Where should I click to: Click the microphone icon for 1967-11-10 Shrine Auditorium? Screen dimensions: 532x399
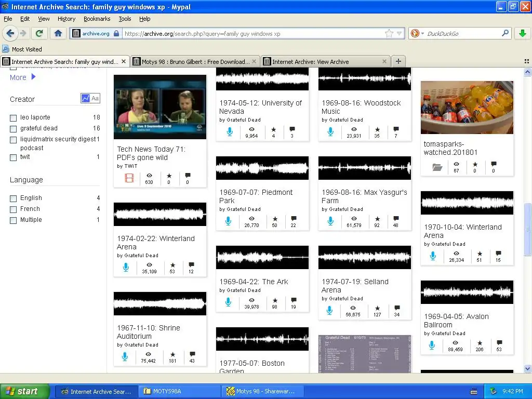125,356
